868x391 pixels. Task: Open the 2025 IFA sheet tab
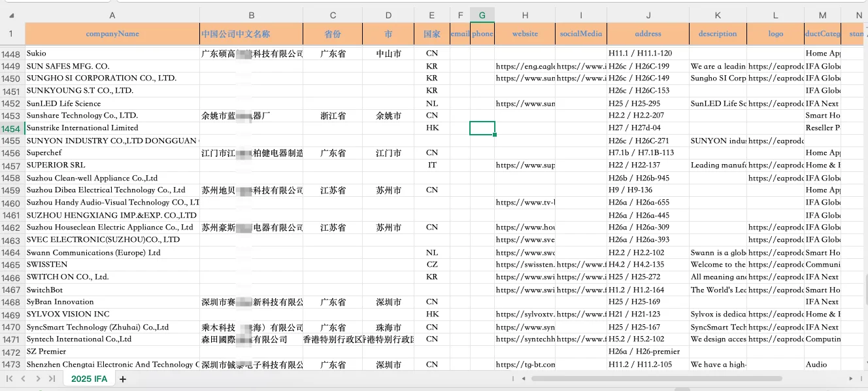[89, 379]
